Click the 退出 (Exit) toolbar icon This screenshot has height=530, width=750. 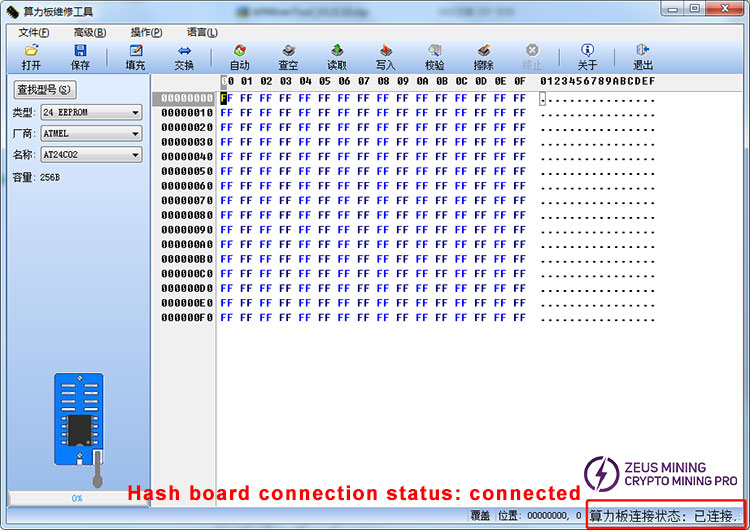(x=643, y=51)
